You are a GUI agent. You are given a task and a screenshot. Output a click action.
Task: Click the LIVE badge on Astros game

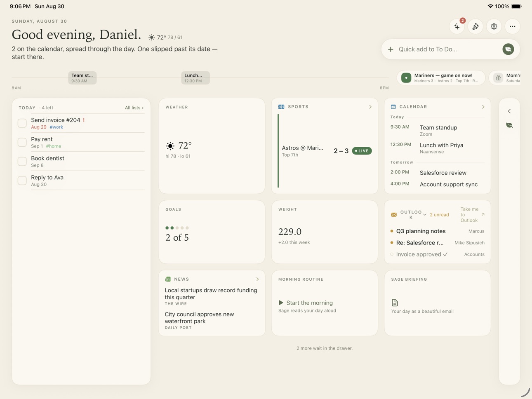click(362, 151)
